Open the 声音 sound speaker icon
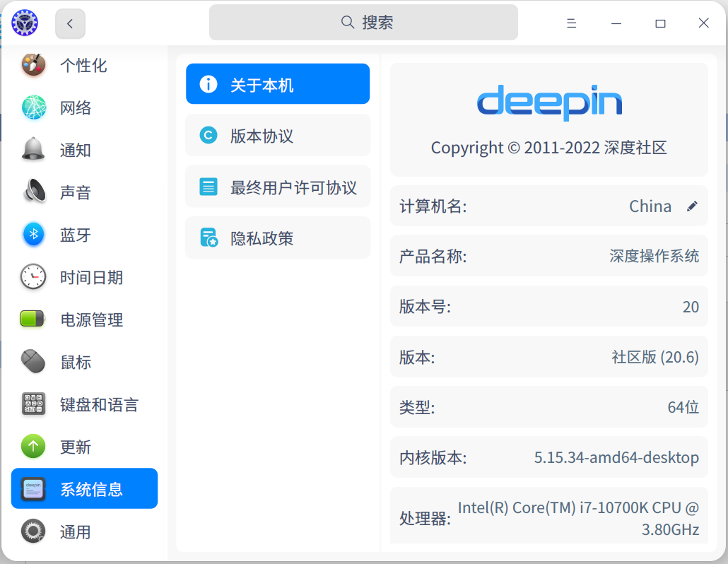The image size is (728, 564). click(x=33, y=192)
